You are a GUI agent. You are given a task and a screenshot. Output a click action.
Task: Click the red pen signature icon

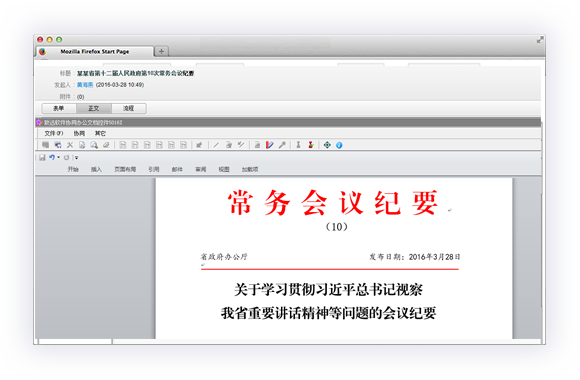[x=270, y=145]
